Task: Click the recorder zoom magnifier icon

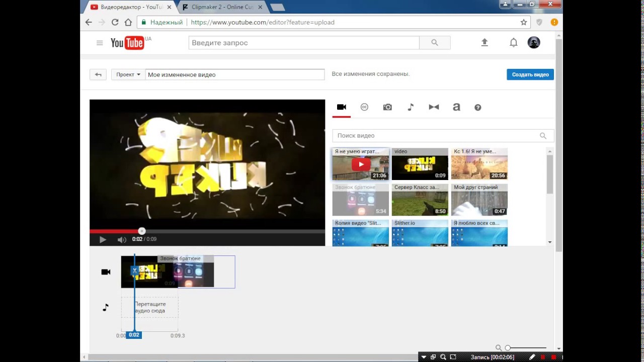Action: pyautogui.click(x=443, y=357)
